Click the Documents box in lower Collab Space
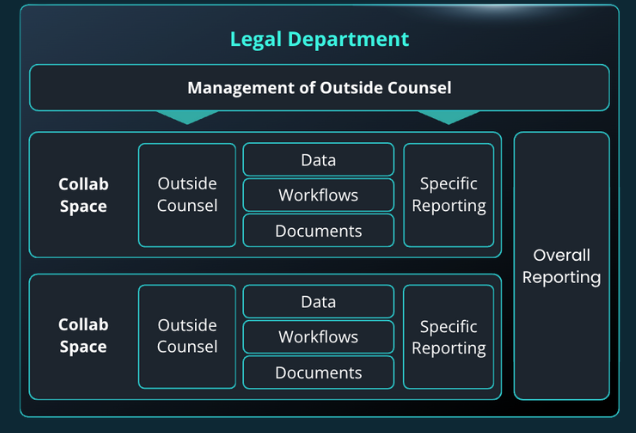This screenshot has width=636, height=433. point(318,373)
